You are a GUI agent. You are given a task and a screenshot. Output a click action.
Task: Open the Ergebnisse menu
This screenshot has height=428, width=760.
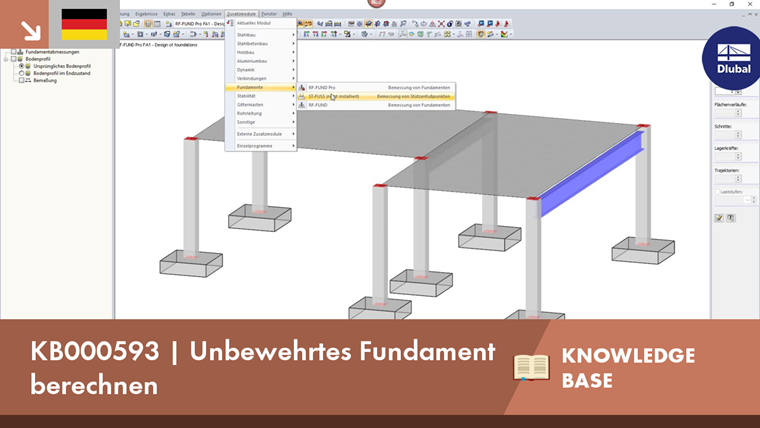pos(146,14)
